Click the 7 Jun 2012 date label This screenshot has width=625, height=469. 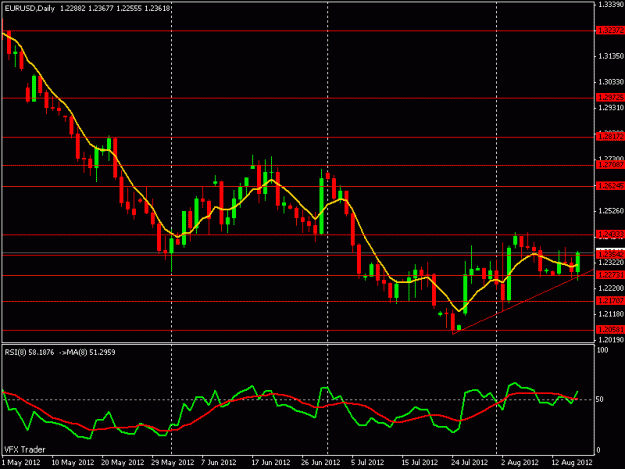tap(219, 463)
